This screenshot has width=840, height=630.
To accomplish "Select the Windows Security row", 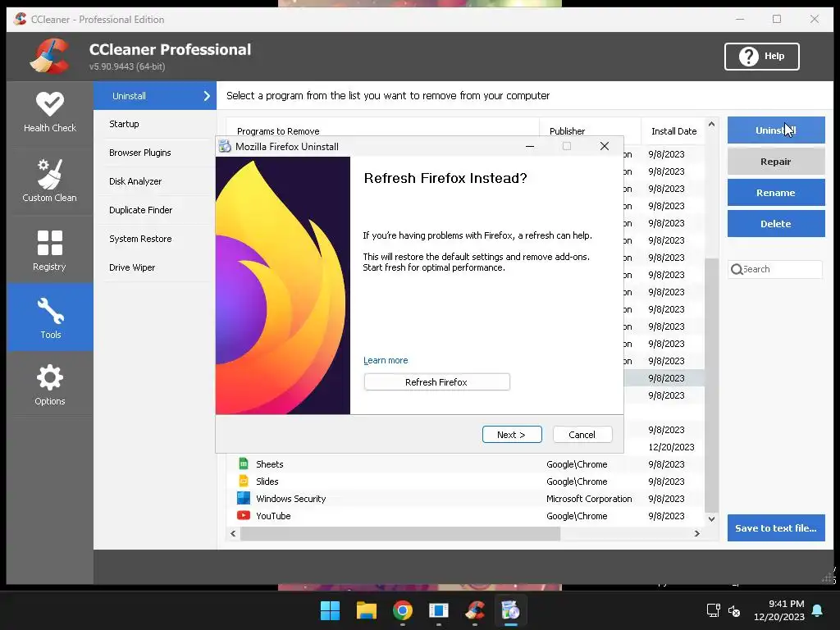I will click(x=465, y=499).
